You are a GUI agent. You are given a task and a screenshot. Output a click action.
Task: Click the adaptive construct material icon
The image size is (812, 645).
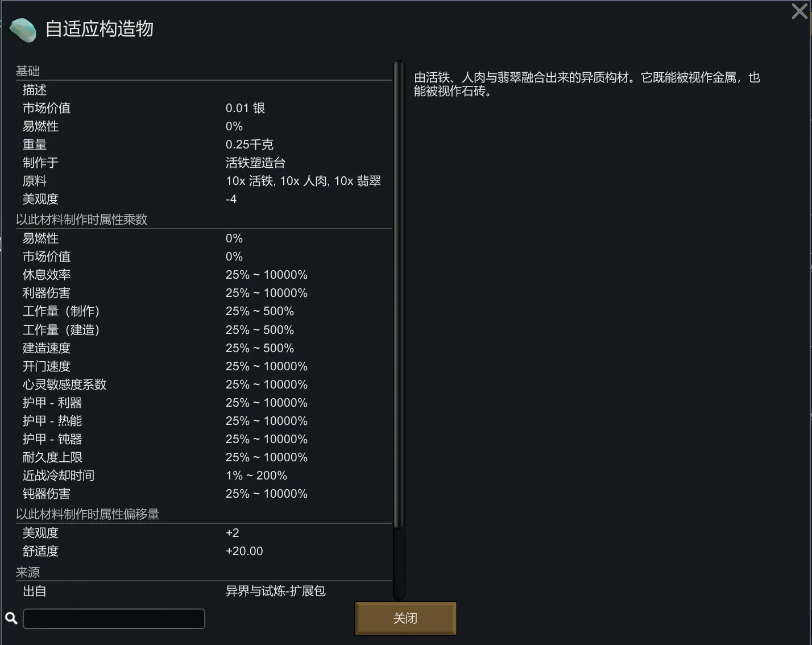(23, 30)
